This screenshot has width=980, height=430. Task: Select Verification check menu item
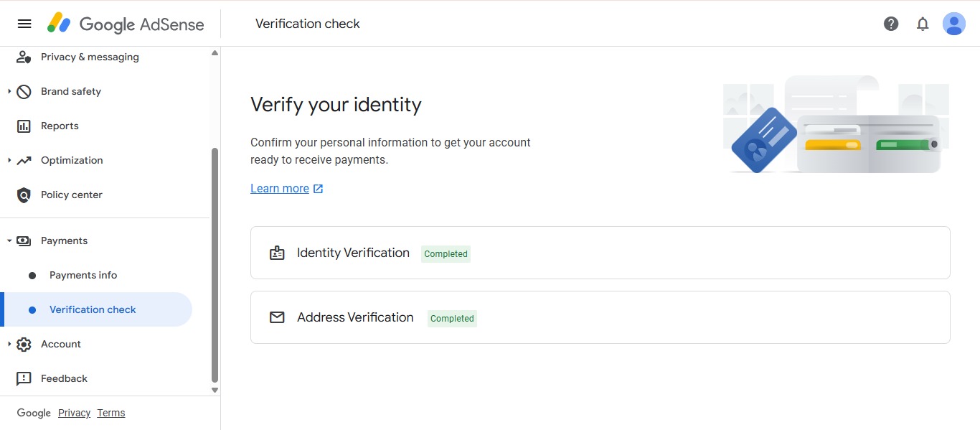[x=96, y=309]
